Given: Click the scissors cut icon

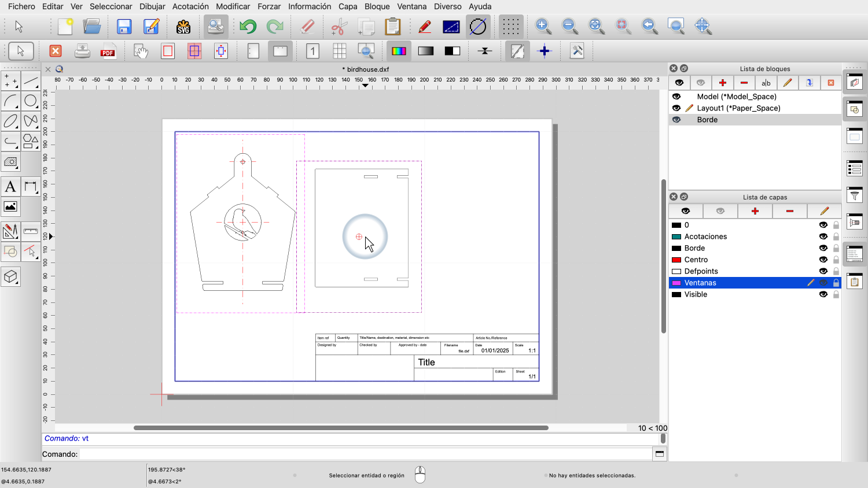Looking at the screenshot, I should (x=339, y=27).
